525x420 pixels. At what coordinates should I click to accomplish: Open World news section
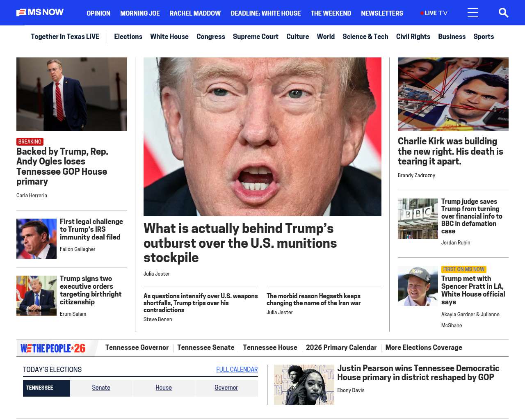pyautogui.click(x=326, y=37)
